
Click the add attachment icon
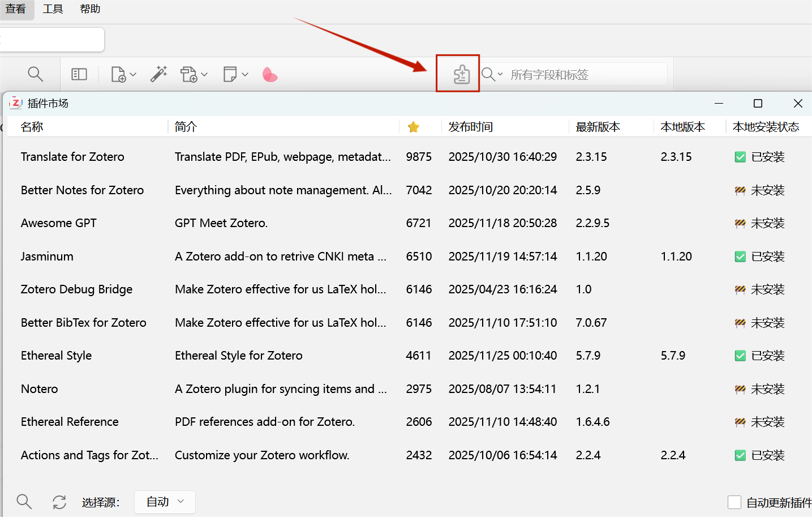coord(189,74)
